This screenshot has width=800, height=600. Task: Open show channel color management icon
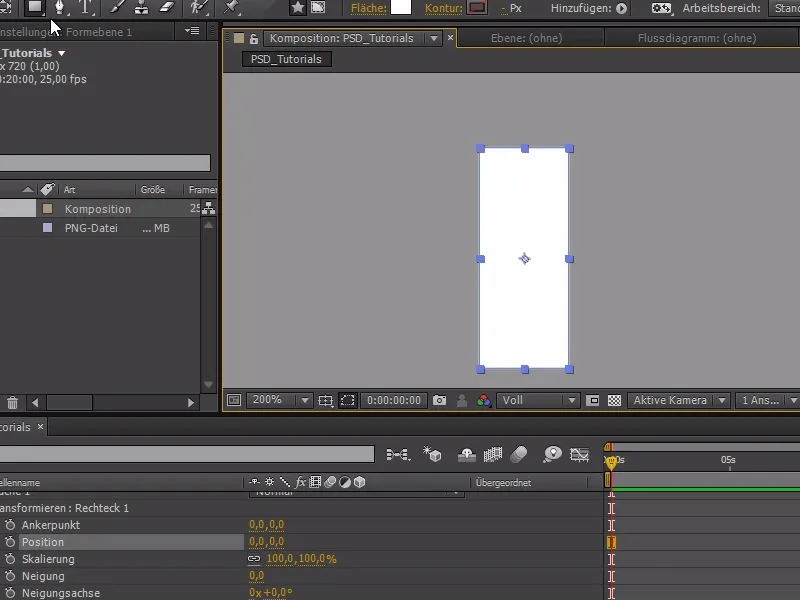click(x=484, y=401)
